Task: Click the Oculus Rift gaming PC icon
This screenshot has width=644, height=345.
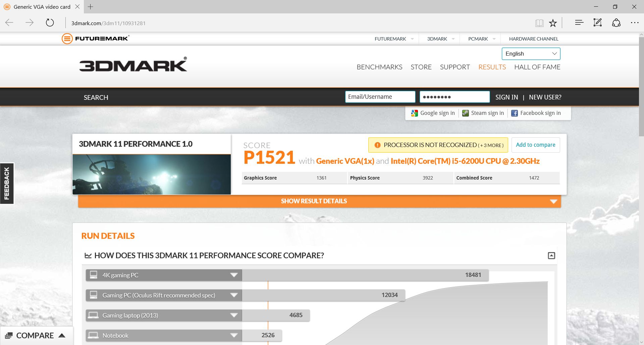Action: (94, 295)
